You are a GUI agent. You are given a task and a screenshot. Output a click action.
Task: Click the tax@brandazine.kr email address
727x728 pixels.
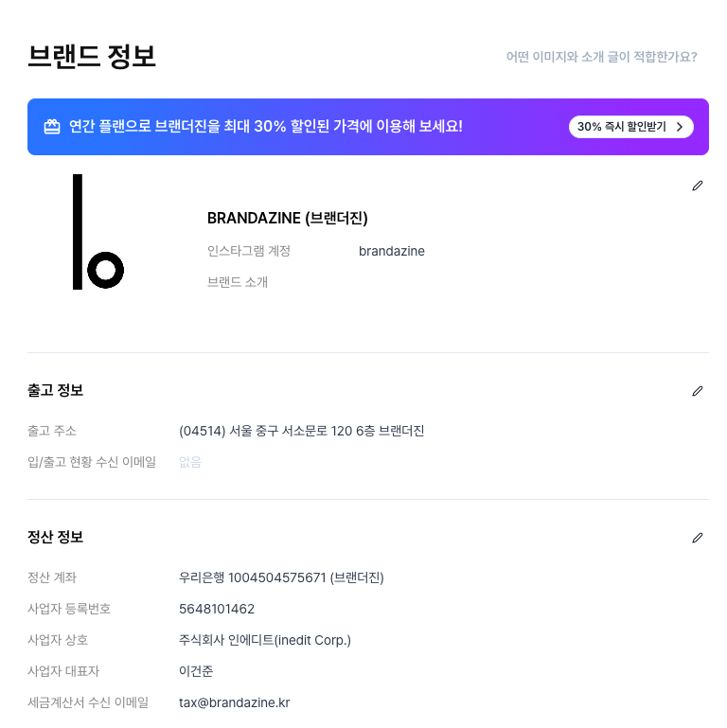tap(235, 702)
